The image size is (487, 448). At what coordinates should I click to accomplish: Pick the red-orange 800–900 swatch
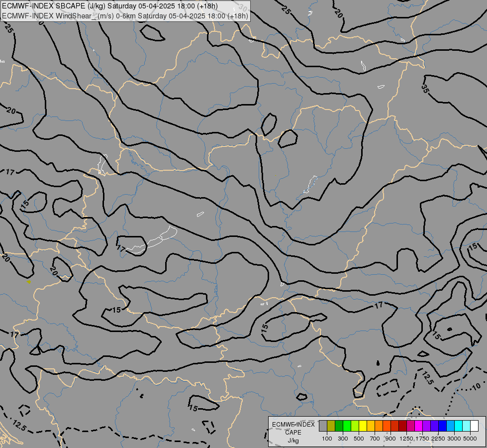point(387,426)
